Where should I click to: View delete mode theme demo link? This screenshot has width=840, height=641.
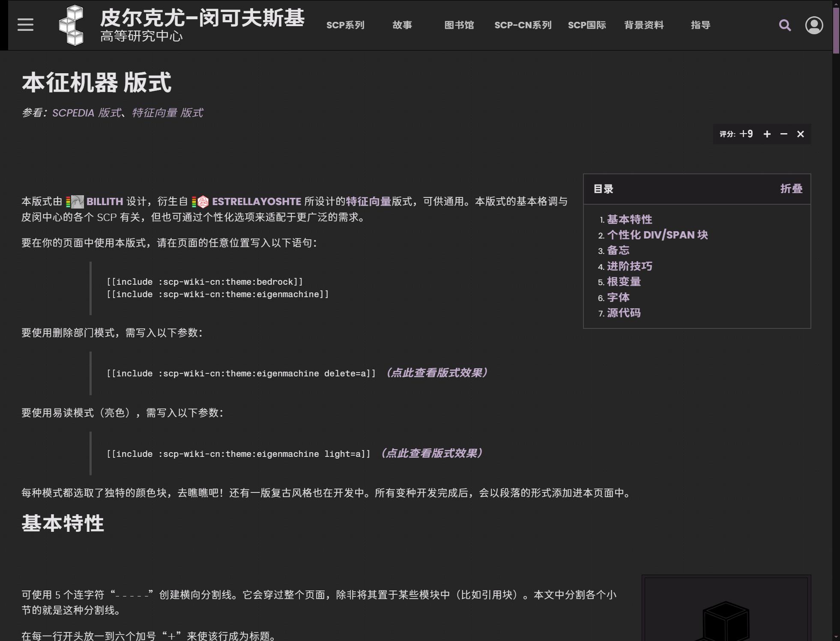[x=436, y=373]
